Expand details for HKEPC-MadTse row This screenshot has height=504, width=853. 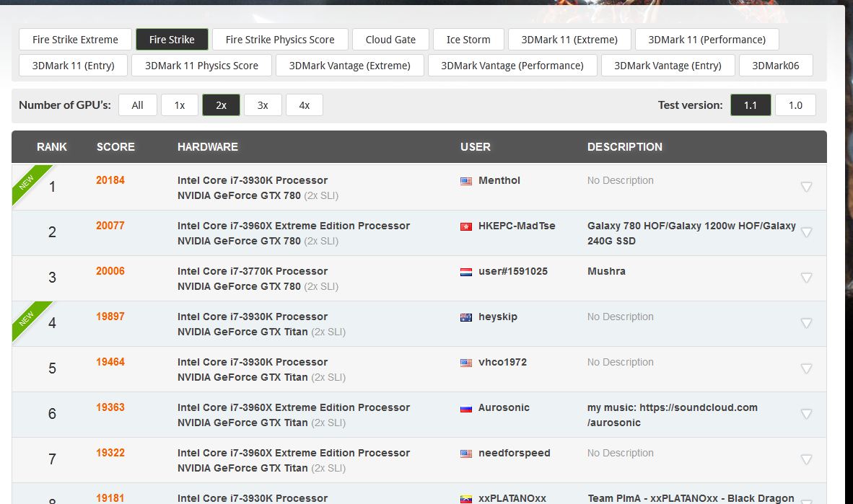[807, 232]
